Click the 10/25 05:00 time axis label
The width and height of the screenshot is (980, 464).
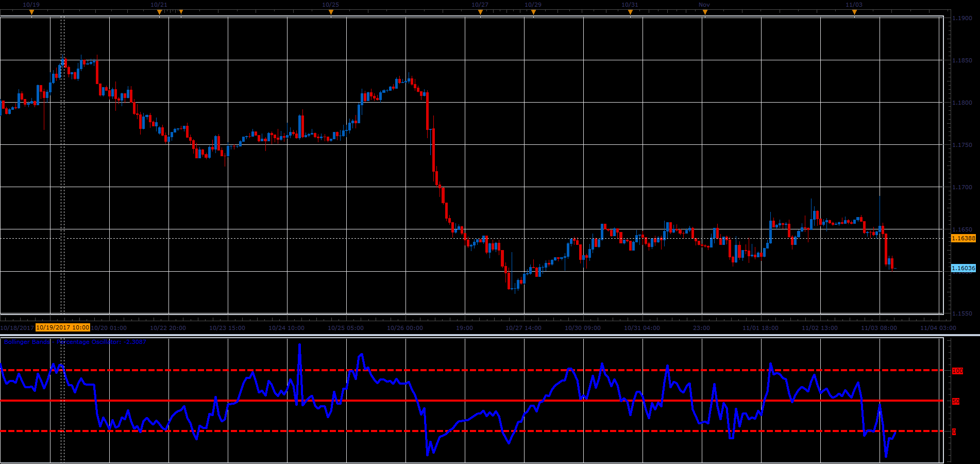[346, 328]
